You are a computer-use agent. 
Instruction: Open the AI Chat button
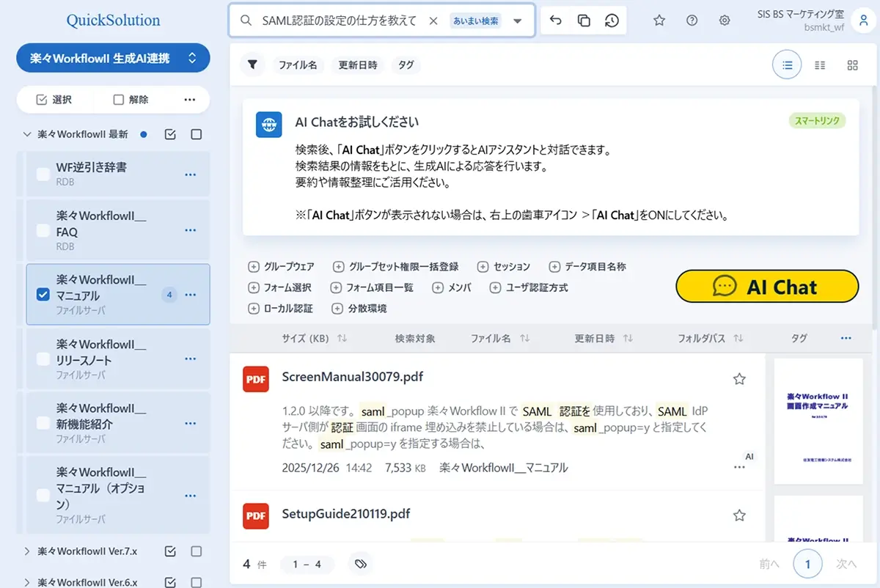[767, 287]
